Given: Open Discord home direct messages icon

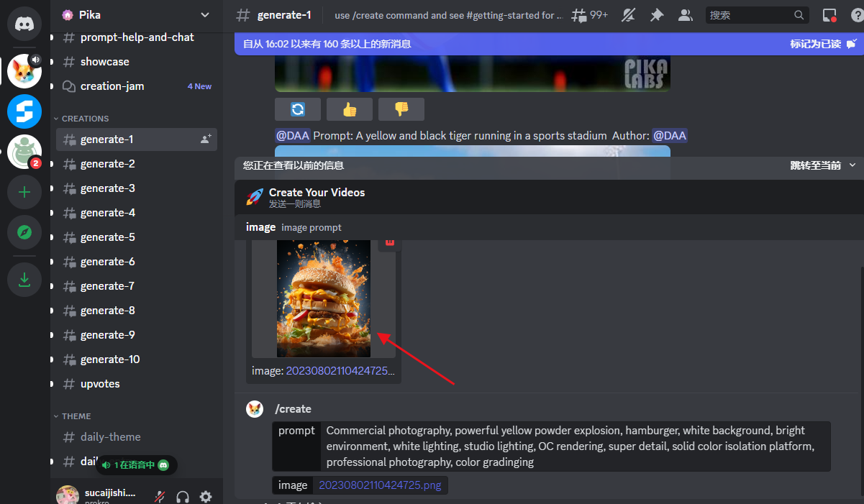Looking at the screenshot, I should point(24,24).
